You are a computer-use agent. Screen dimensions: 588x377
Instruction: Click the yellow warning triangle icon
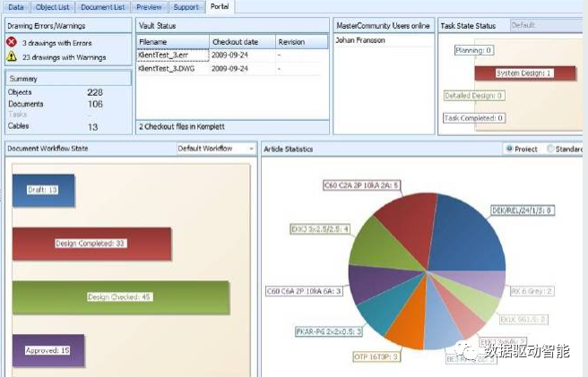[12, 56]
